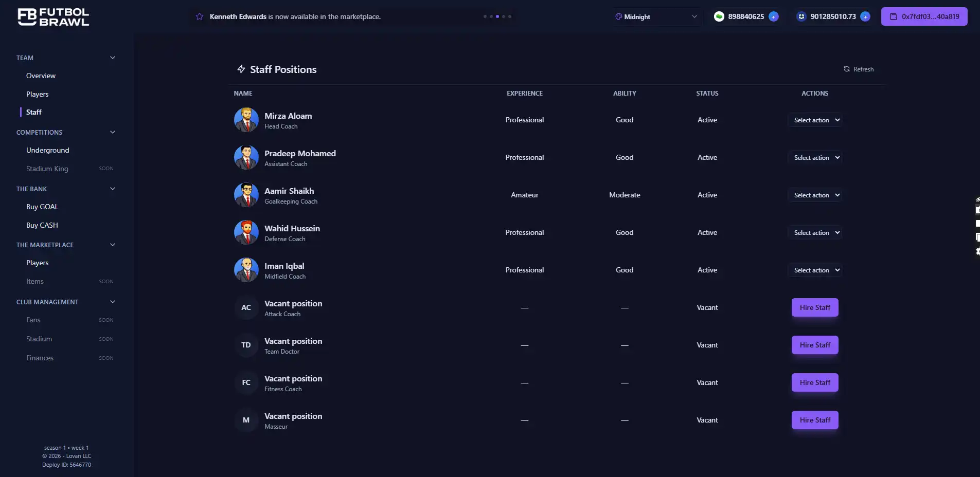Open the Midnight theme dropdown
The width and height of the screenshot is (980, 477).
pyautogui.click(x=657, y=16)
